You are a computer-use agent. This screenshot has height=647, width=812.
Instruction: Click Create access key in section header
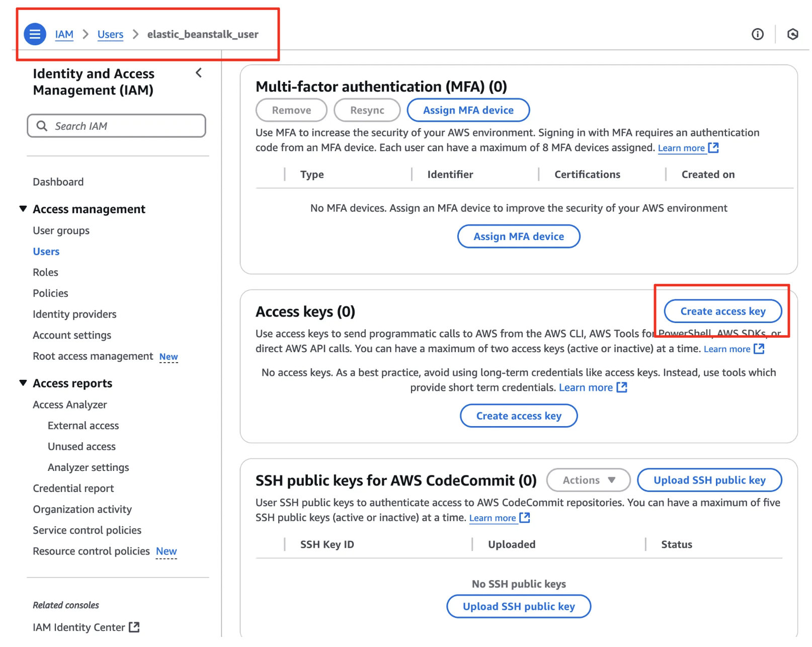(722, 311)
